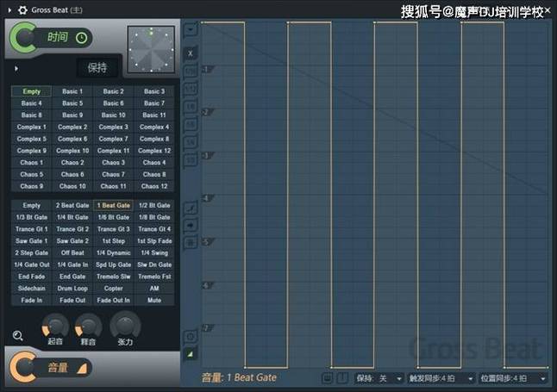This screenshot has width=557, height=392.
Task: Click the grid icon below the arrow icon
Action: tap(191, 243)
